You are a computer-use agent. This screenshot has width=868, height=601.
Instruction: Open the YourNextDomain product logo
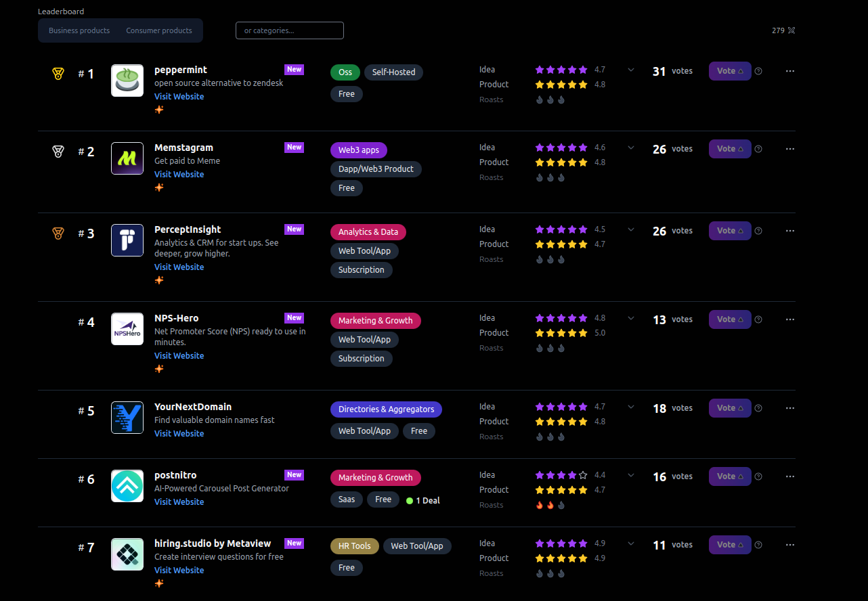(x=127, y=418)
